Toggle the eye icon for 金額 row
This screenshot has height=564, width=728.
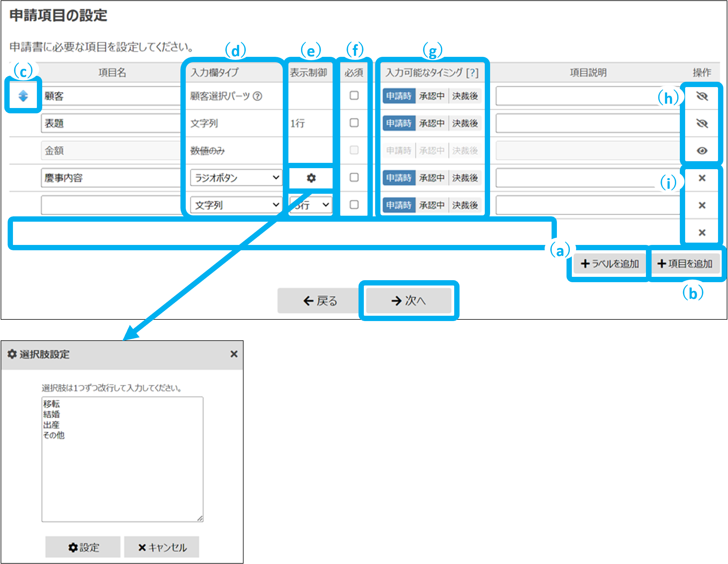pos(702,151)
